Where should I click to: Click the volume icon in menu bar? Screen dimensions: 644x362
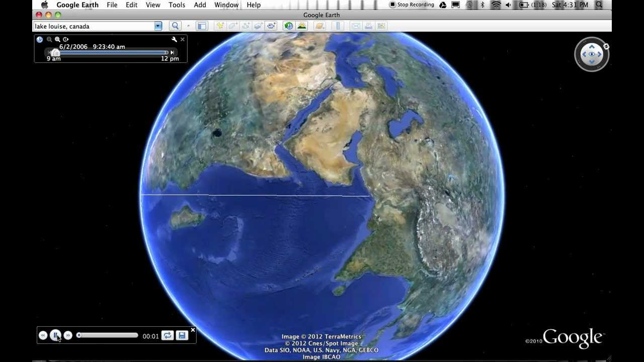(x=508, y=5)
